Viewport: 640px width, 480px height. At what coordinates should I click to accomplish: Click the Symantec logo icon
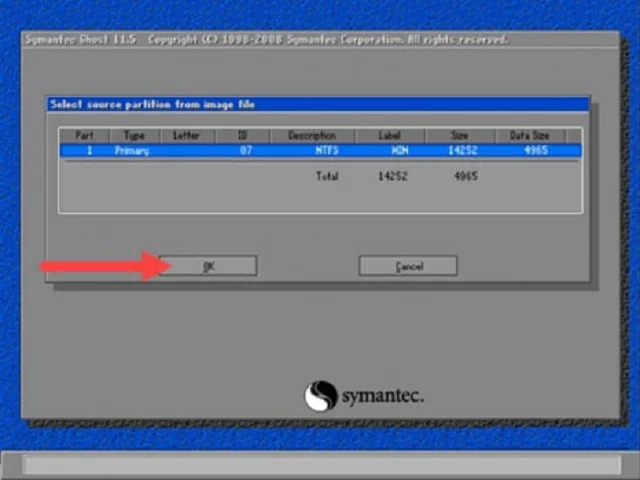coord(321,396)
